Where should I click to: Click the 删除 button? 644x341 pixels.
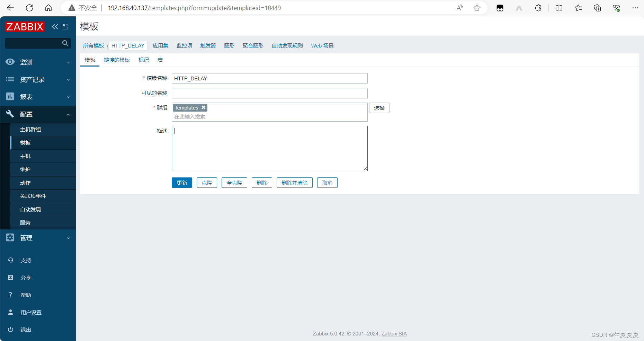coord(262,183)
